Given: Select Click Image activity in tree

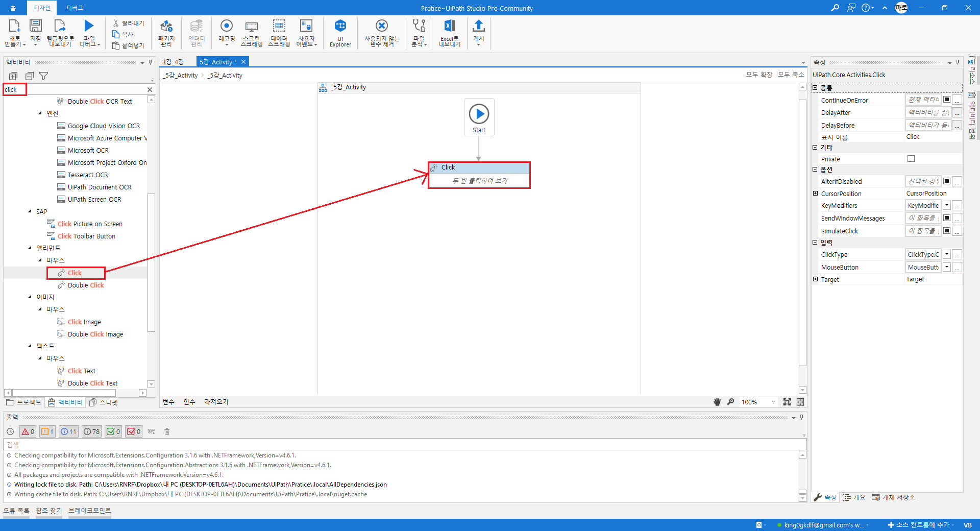Looking at the screenshot, I should pyautogui.click(x=84, y=322).
